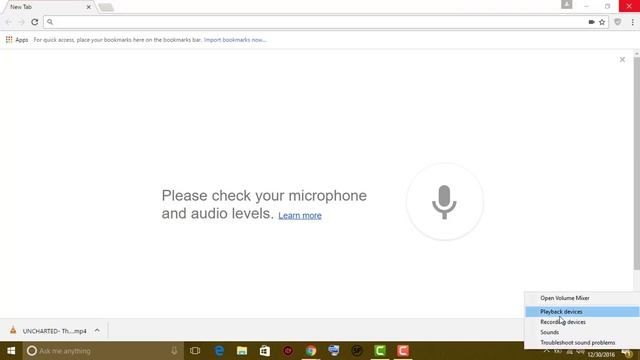Open the shield extension icon
Viewport: 640px width, 360px height.
point(618,22)
